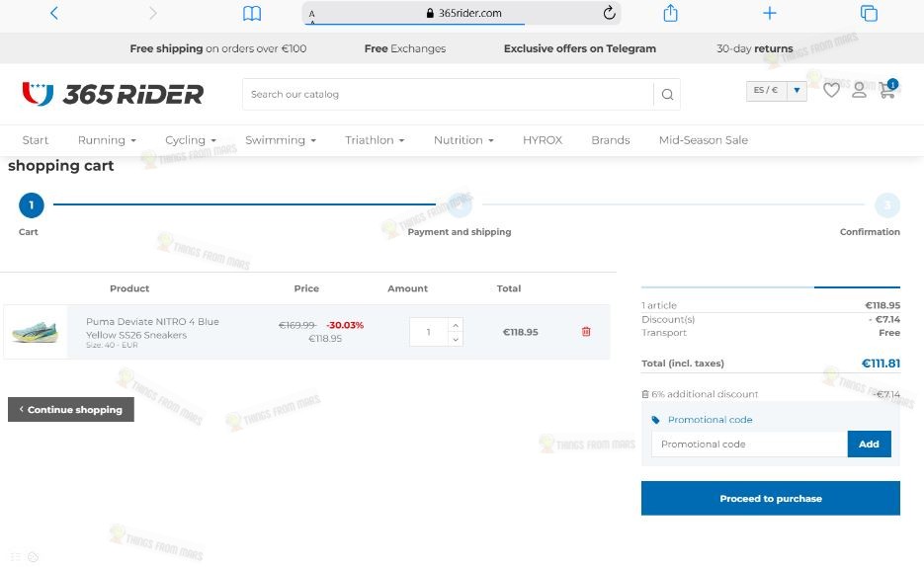Open the Safari share sheet icon
This screenshot has width=924, height=567.
tap(671, 13)
